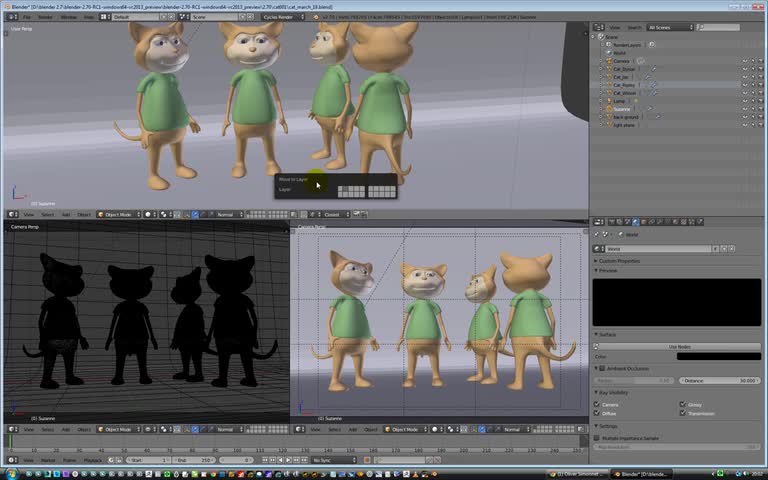This screenshot has width=768, height=480.
Task: Open the Cycles Render engine dropdown
Action: click(x=283, y=17)
